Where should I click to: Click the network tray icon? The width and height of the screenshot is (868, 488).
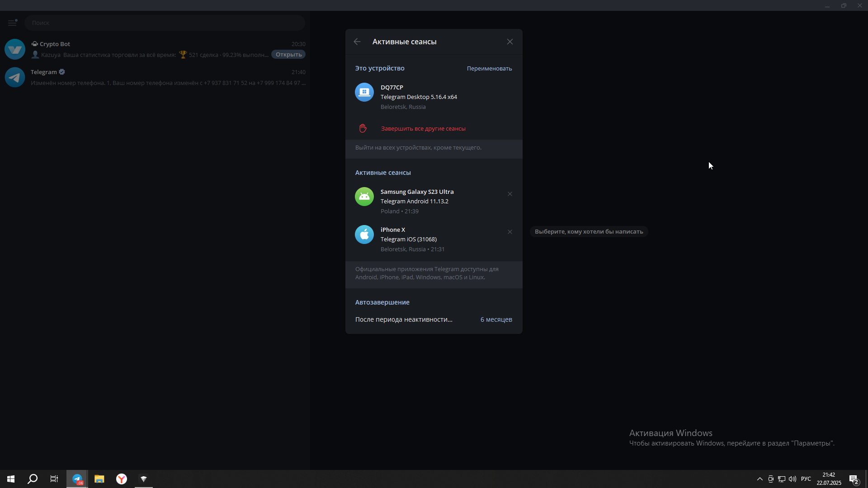[782, 479]
